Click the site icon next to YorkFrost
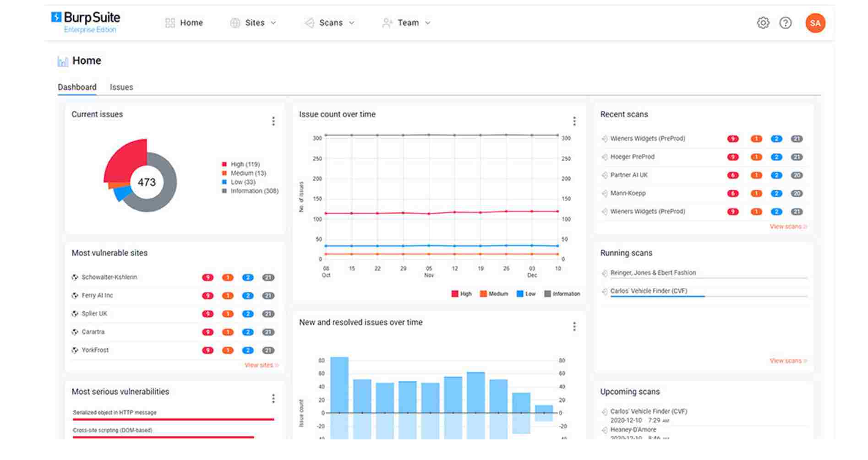The image size is (868, 460). click(75, 350)
